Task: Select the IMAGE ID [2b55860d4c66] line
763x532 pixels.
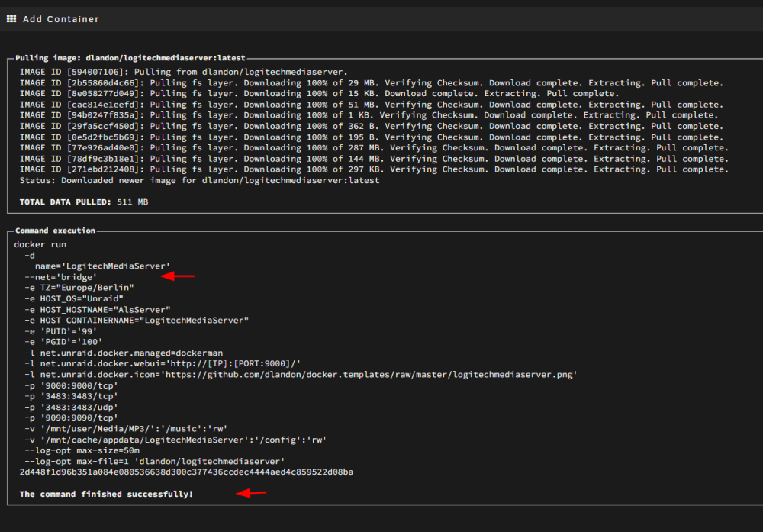Action: tap(372, 83)
